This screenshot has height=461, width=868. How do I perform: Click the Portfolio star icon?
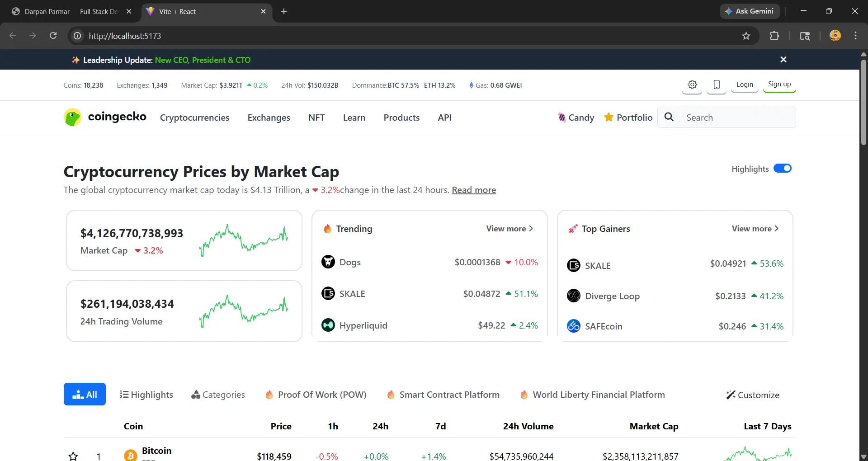(x=609, y=117)
